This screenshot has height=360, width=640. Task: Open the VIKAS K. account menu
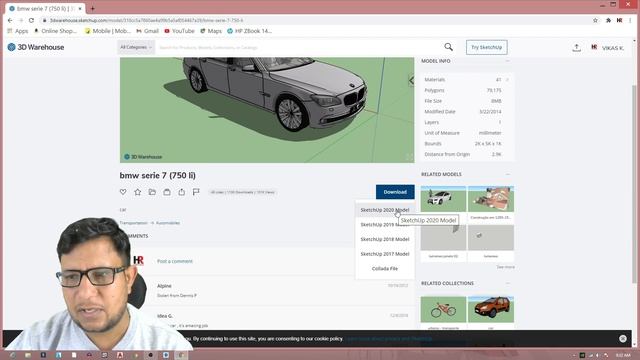click(607, 48)
